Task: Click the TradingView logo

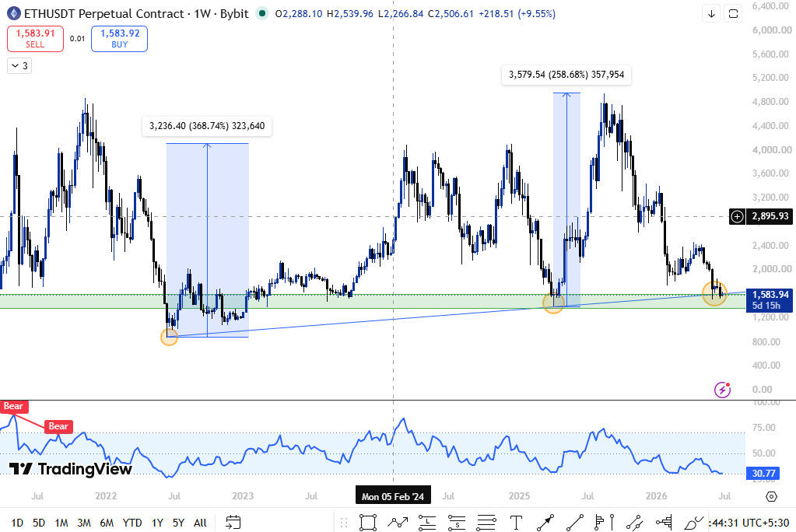Action: click(71, 468)
